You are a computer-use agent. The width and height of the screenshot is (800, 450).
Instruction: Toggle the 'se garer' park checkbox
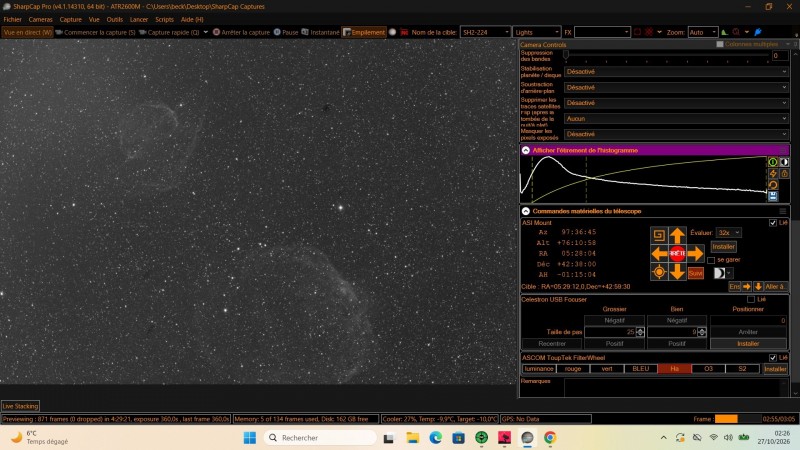coord(711,260)
